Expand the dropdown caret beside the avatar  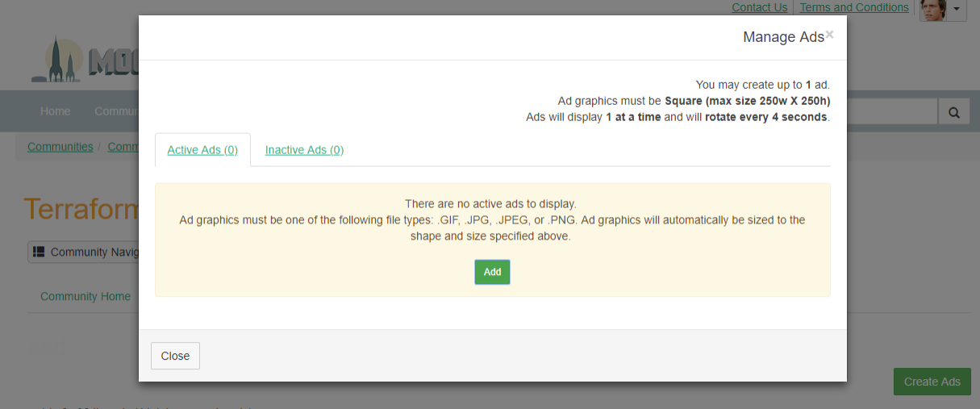coord(957,9)
